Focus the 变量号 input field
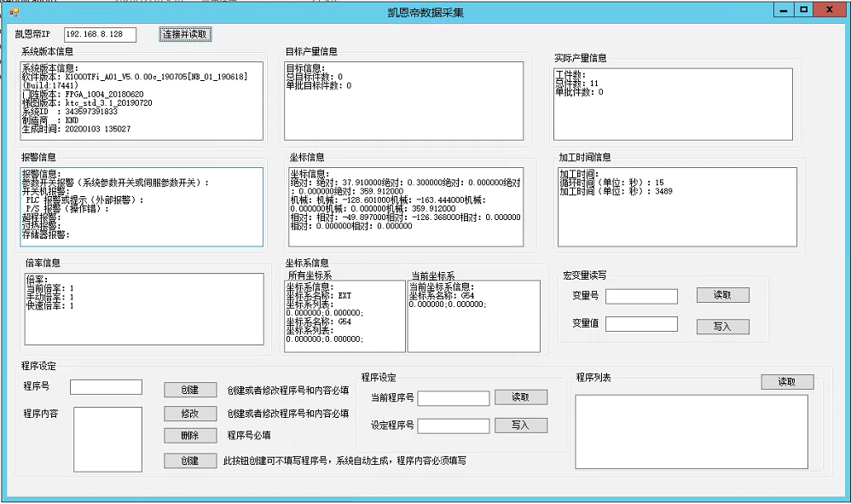Image resolution: width=851 pixels, height=504 pixels. [641, 296]
